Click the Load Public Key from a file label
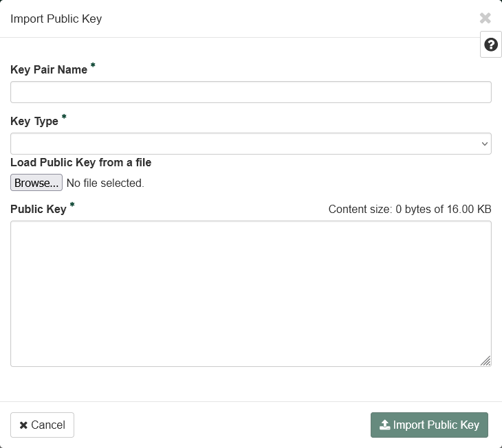This screenshot has height=448, width=502. pyautogui.click(x=80, y=163)
